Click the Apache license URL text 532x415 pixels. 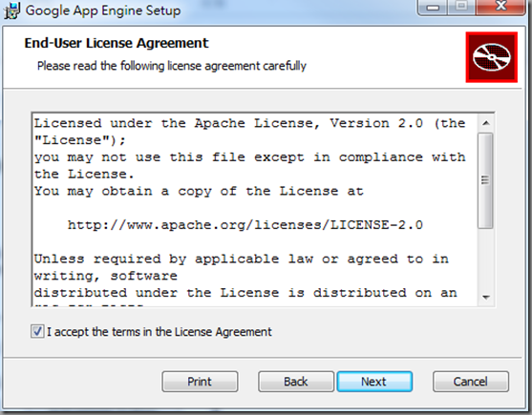click(x=245, y=225)
